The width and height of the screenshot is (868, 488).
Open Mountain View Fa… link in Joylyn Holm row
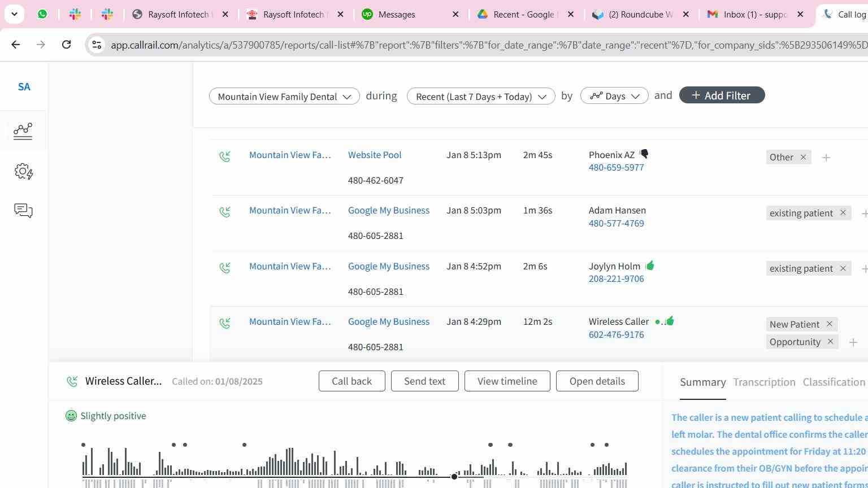[290, 266]
